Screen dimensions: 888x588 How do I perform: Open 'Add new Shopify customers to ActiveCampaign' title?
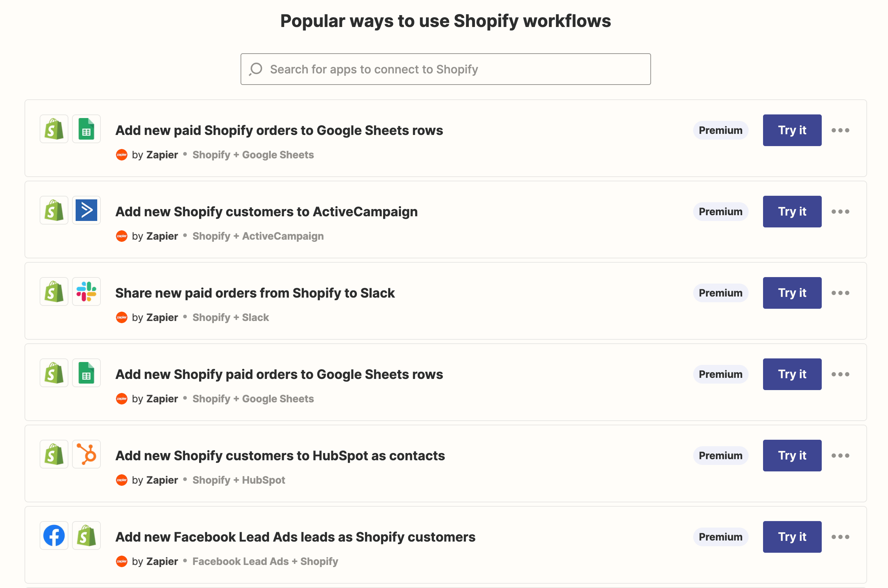click(x=266, y=212)
